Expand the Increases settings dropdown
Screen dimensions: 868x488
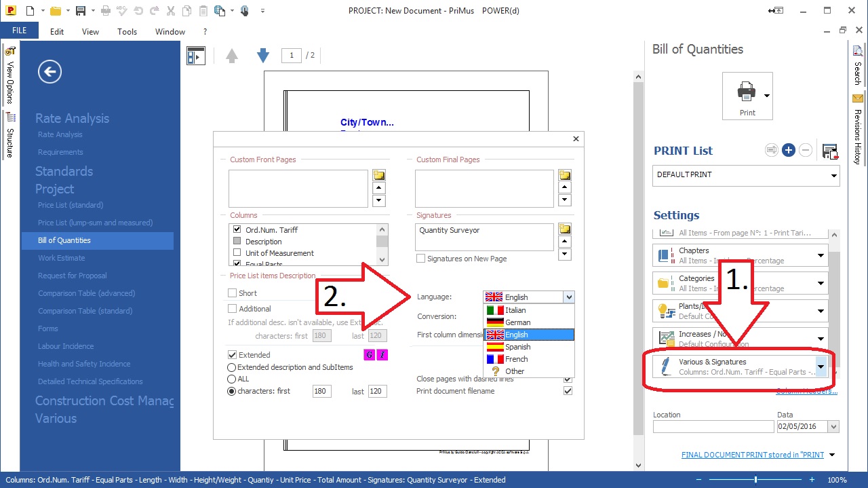821,339
